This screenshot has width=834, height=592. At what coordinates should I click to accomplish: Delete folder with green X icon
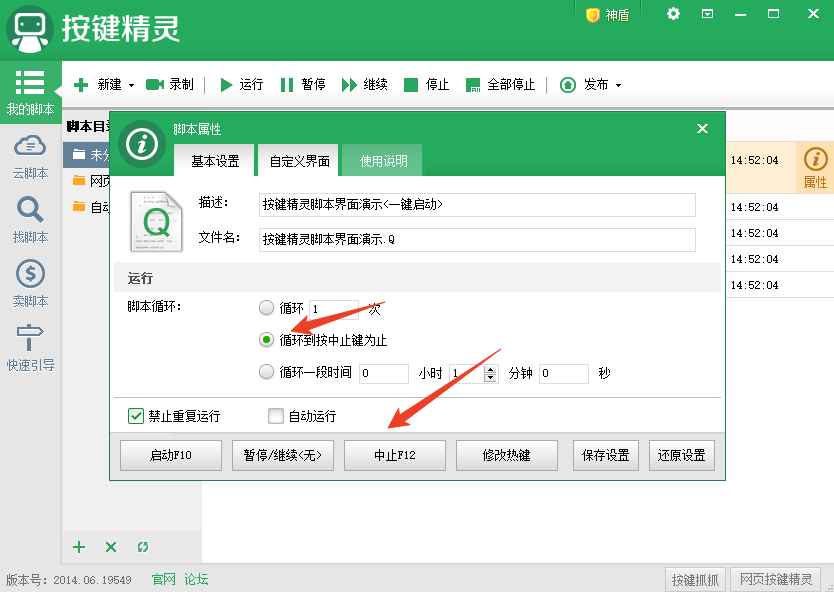[x=111, y=547]
